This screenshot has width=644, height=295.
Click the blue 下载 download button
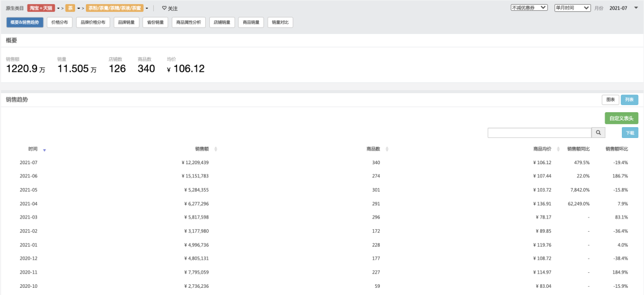pos(630,133)
